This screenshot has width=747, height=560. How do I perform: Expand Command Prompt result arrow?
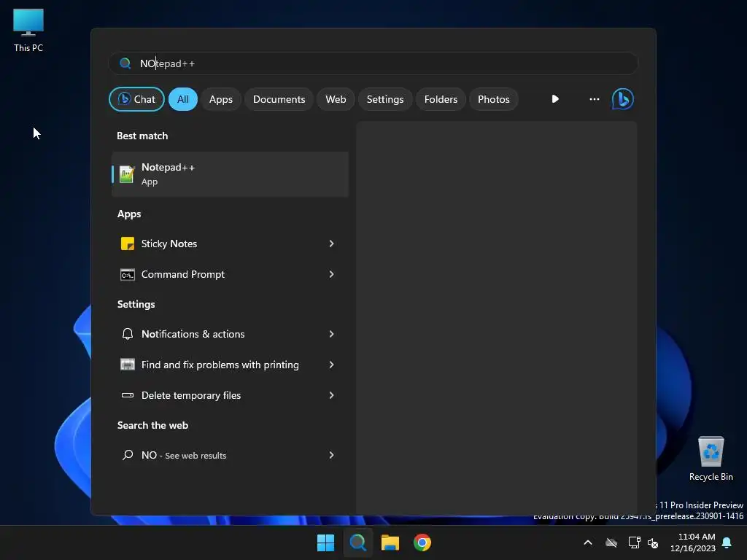coord(332,275)
